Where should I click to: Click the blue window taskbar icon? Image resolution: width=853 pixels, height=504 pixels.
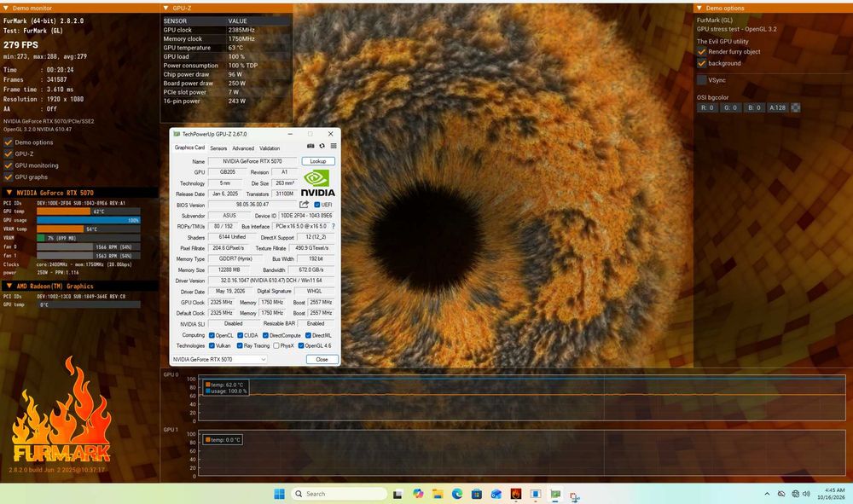pos(536,494)
